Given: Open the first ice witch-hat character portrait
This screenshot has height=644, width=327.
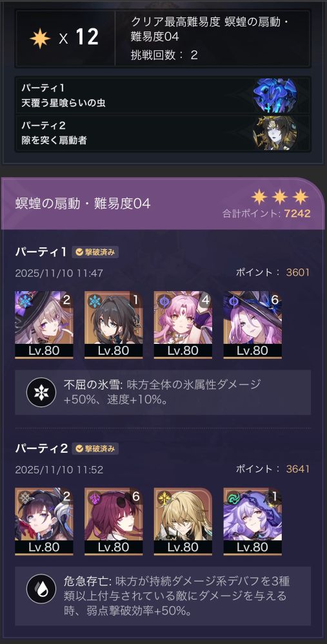Looking at the screenshot, I should click(x=44, y=325).
